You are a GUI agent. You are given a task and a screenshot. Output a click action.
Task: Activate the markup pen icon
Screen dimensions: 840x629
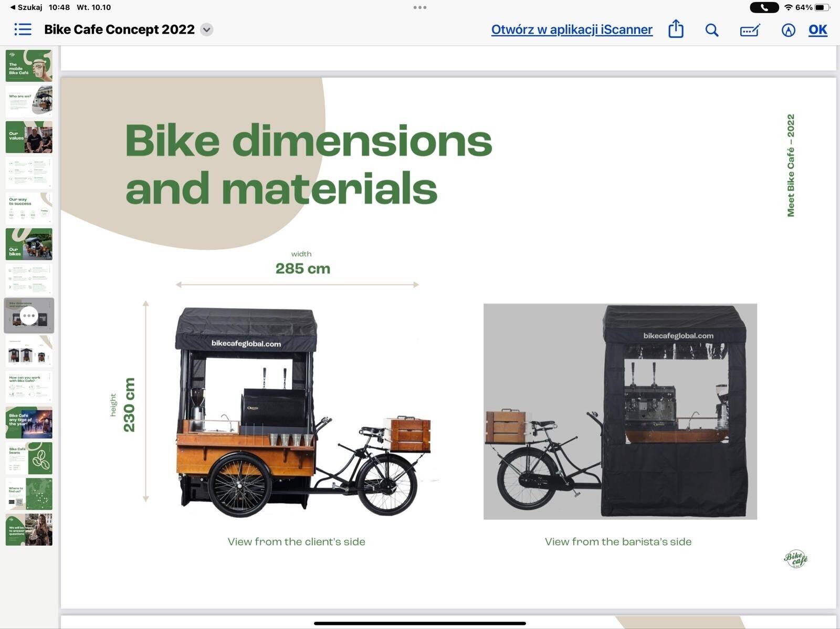[788, 30]
